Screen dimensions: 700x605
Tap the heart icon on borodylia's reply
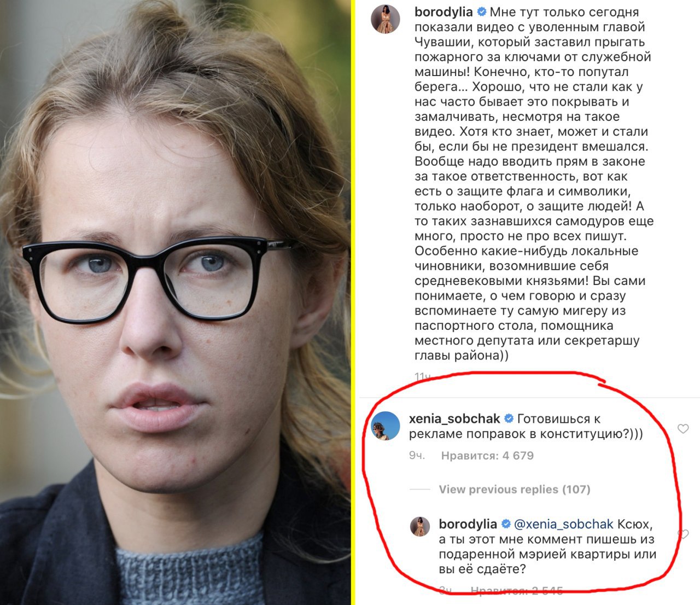tap(683, 534)
